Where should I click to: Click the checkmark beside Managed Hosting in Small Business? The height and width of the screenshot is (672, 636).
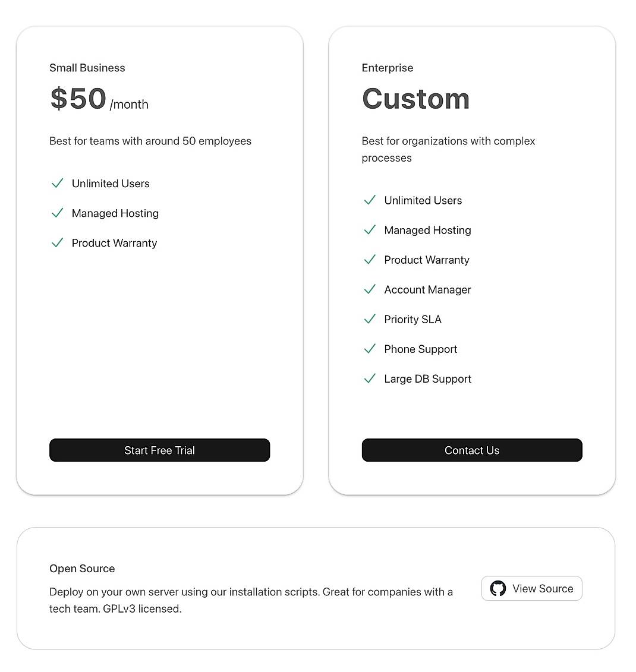tap(57, 213)
